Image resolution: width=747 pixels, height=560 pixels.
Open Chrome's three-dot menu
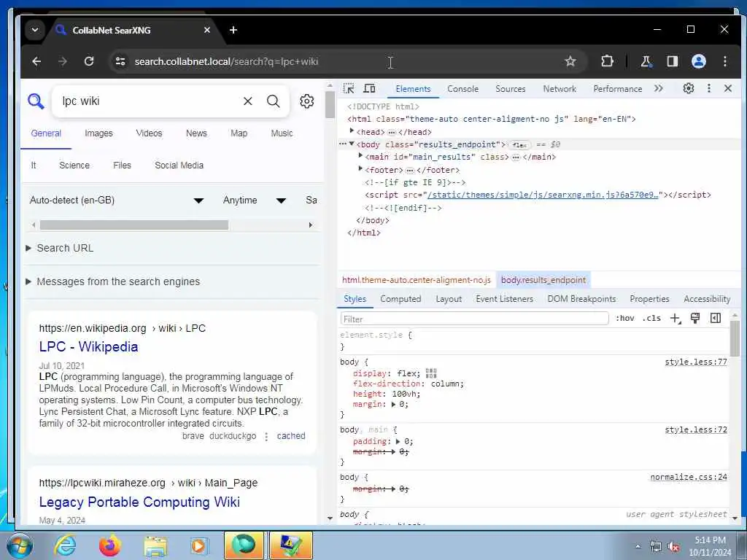coord(724,61)
